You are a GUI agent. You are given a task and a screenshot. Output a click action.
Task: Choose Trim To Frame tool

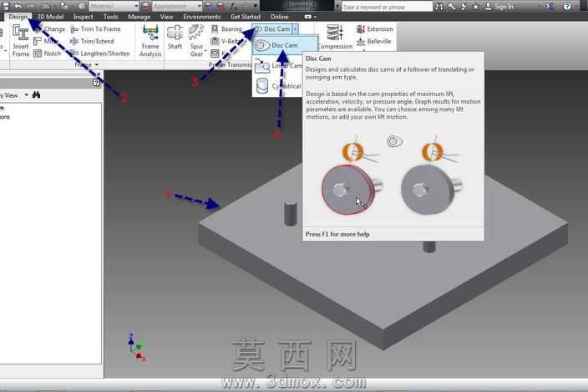(95, 29)
